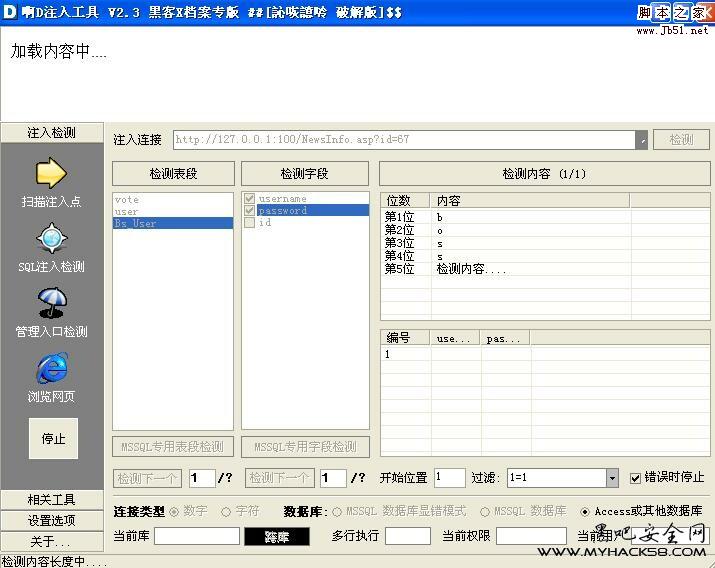Viewport: 715px width, 568px height.
Task: Click the injection URL input field
Action: coord(404,140)
